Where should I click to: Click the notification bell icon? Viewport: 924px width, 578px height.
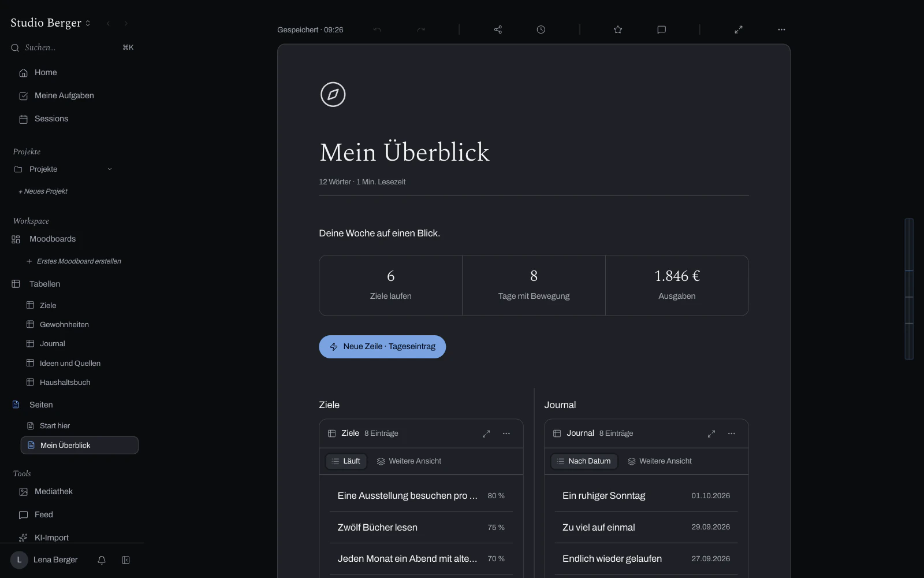tap(102, 560)
